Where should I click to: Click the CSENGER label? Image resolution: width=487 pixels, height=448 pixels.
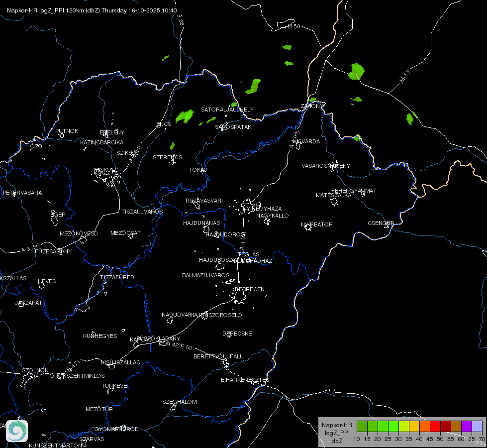(381, 223)
